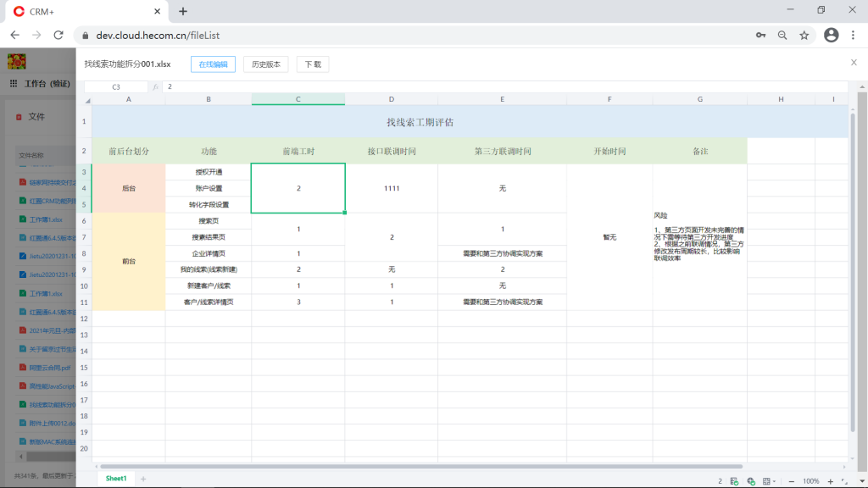Click the zoom out minus icon
The height and width of the screenshot is (488, 868).
(x=791, y=481)
